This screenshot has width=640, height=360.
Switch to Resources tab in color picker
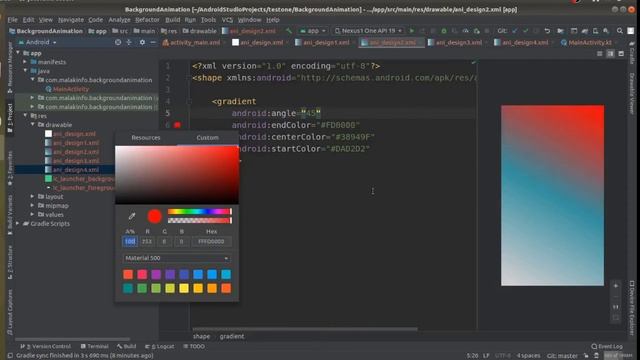tap(146, 138)
